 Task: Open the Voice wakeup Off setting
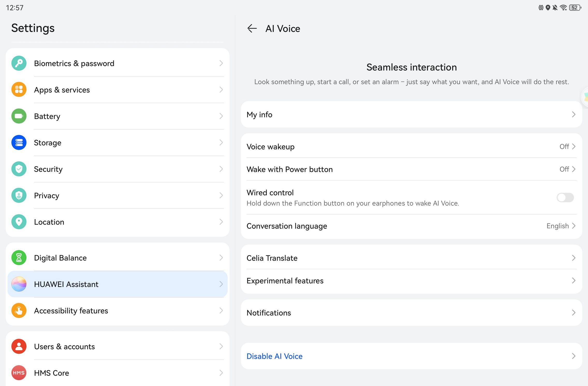[x=567, y=147]
